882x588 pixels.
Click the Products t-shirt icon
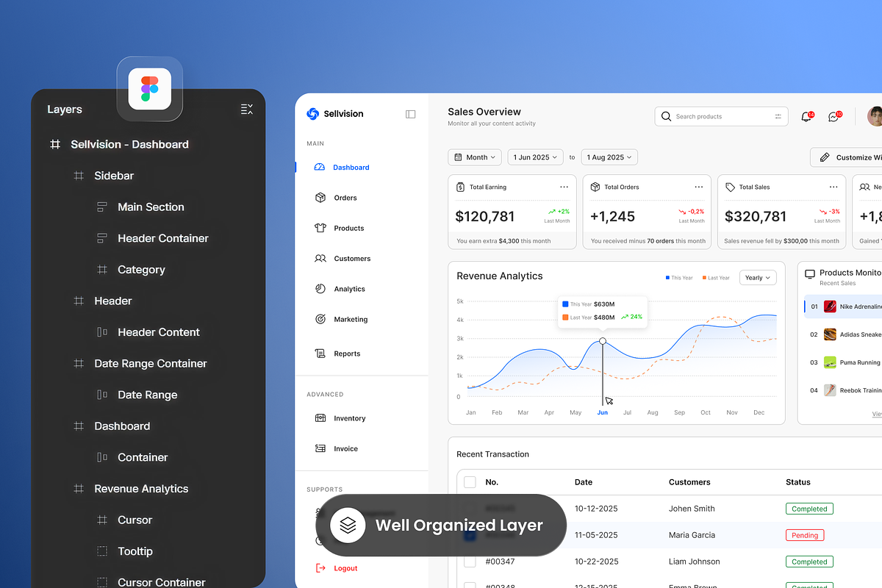[x=320, y=228]
